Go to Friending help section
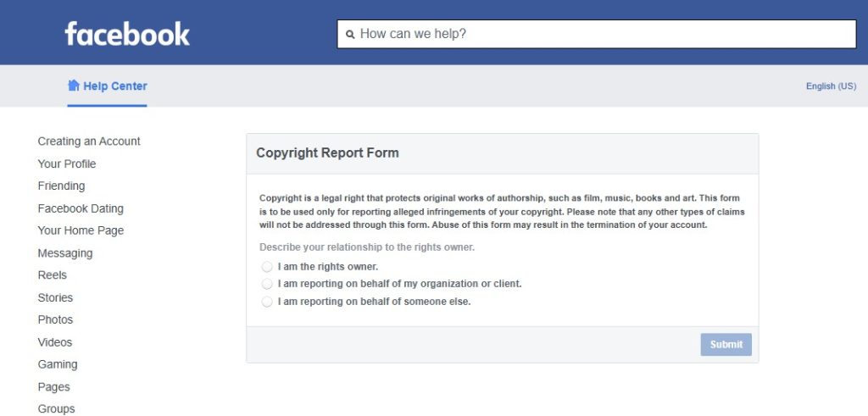868x416 pixels. pos(61,186)
